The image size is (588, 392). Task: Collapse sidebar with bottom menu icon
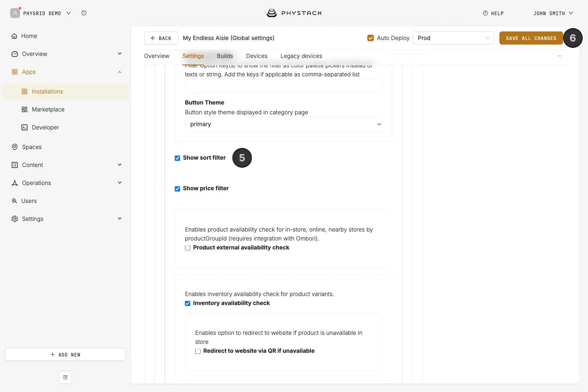pos(65,377)
